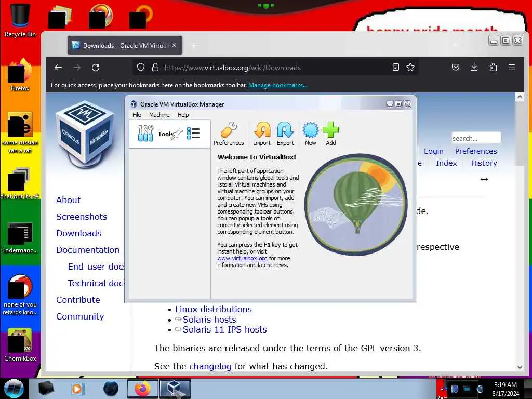Open the Screenshots sidebar link
The height and width of the screenshot is (399, 532).
(x=82, y=217)
